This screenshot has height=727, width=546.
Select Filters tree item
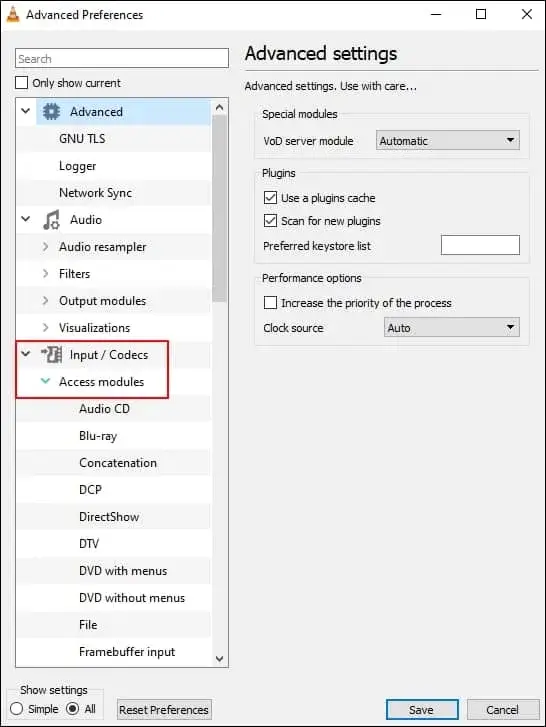(74, 274)
